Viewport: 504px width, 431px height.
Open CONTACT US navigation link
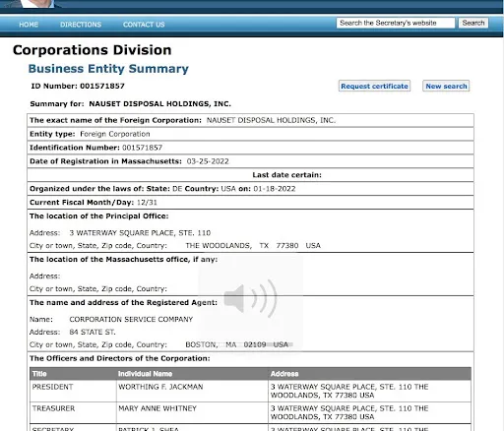click(x=144, y=25)
